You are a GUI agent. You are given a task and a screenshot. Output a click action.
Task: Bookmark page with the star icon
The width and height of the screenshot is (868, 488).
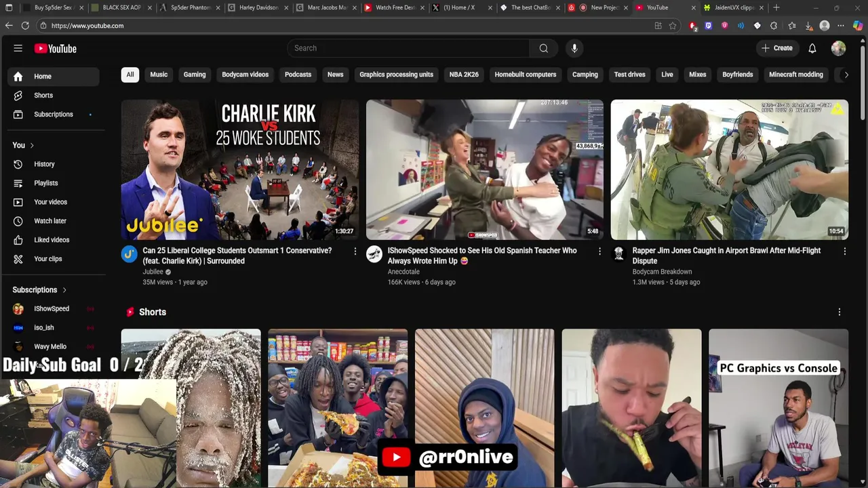click(673, 26)
